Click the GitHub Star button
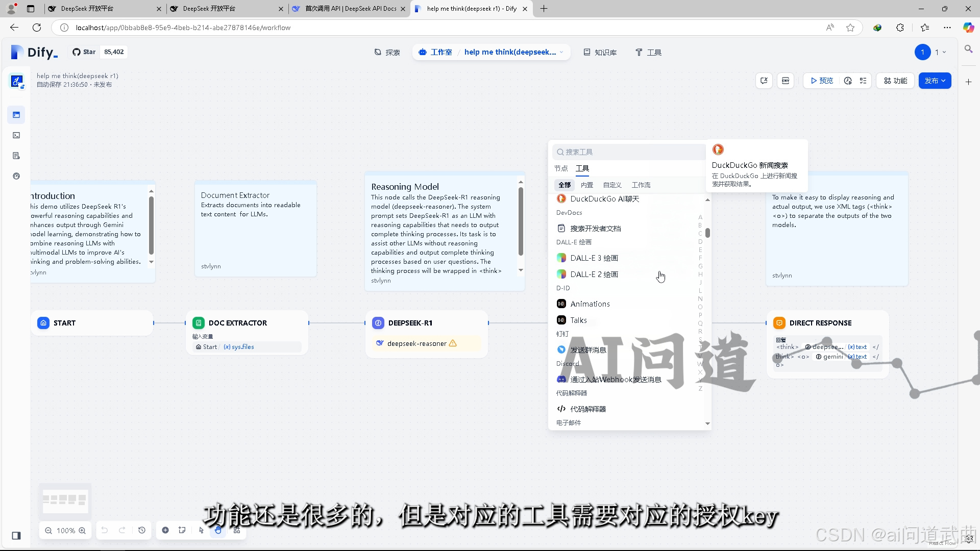 pyautogui.click(x=83, y=52)
